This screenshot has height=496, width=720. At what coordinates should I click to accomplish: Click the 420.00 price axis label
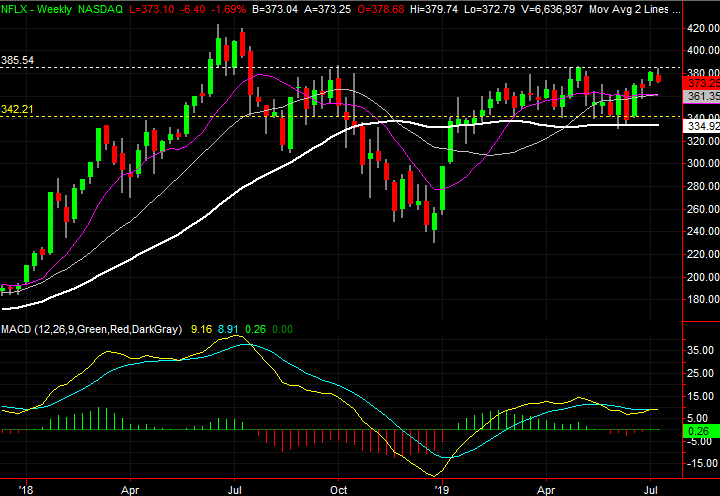(703, 28)
